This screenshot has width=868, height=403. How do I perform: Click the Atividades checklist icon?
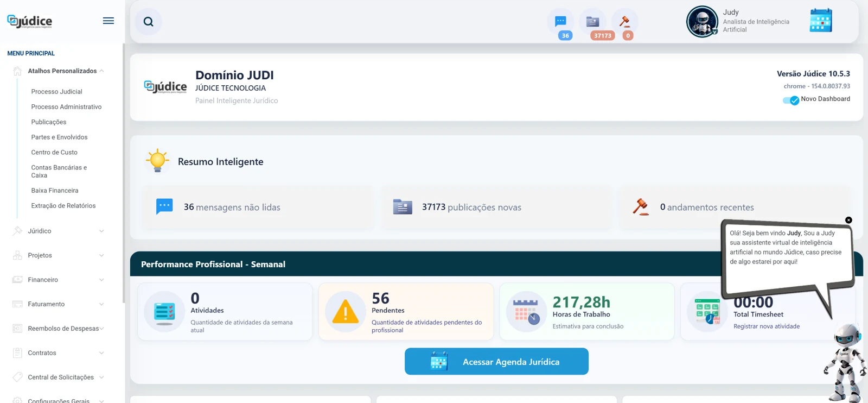point(164,312)
